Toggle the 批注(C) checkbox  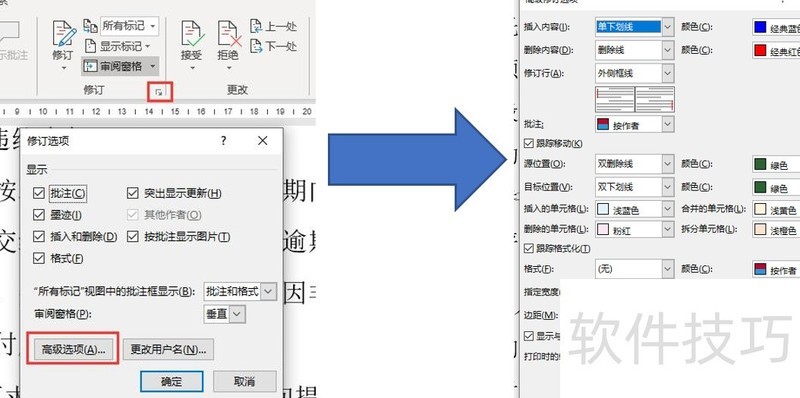[38, 193]
